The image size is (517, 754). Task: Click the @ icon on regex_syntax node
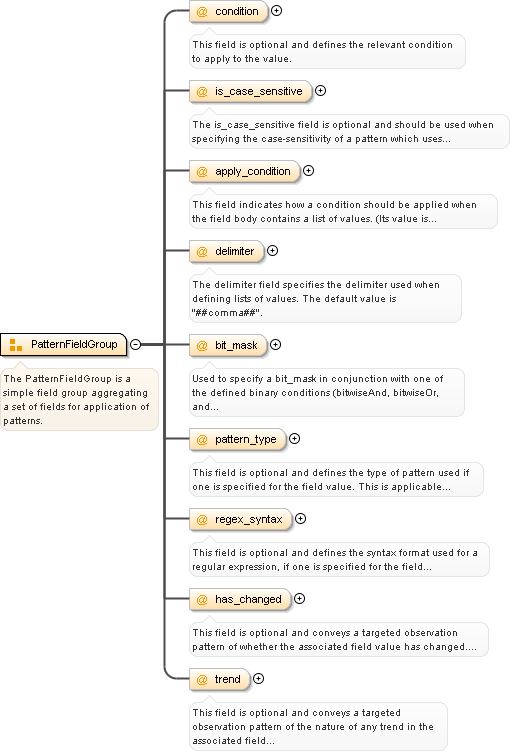[202, 519]
